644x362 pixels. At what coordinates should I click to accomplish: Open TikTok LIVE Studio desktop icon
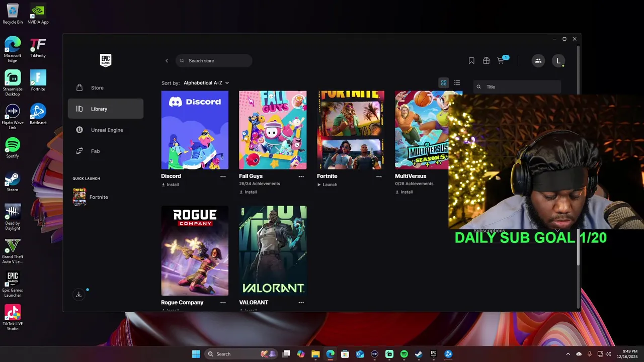(x=13, y=318)
